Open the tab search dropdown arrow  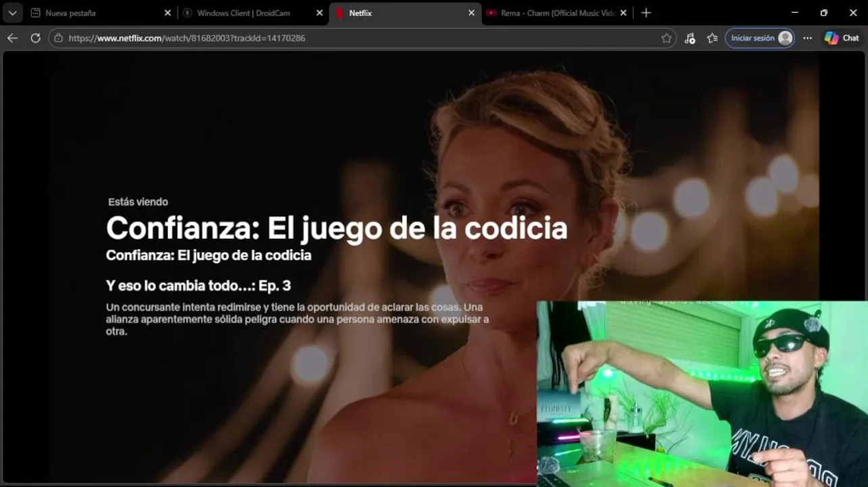click(12, 13)
